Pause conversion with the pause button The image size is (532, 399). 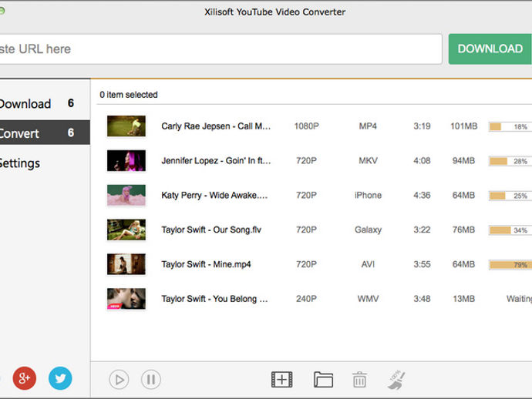tap(151, 379)
